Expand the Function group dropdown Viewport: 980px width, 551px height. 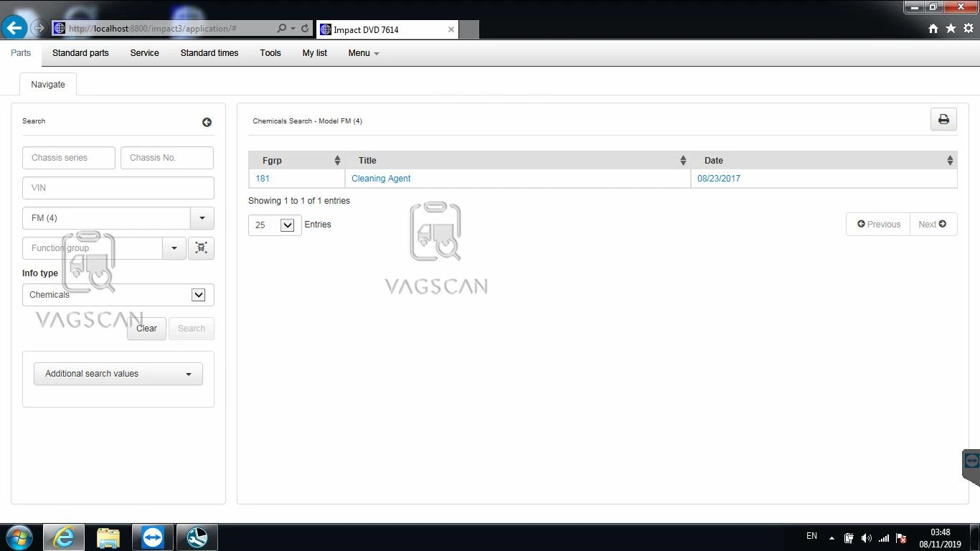click(x=174, y=248)
